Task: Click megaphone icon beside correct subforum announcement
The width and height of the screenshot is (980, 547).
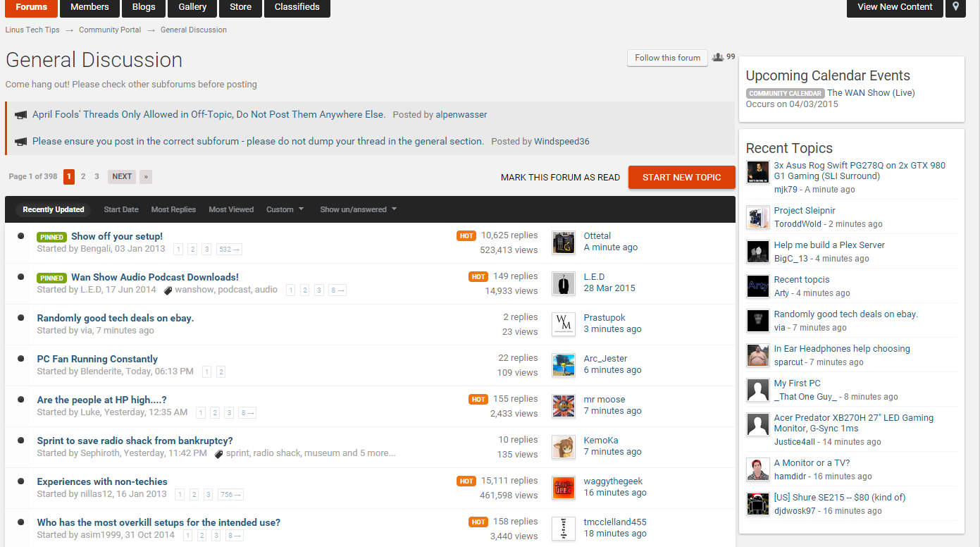Action: click(x=21, y=142)
